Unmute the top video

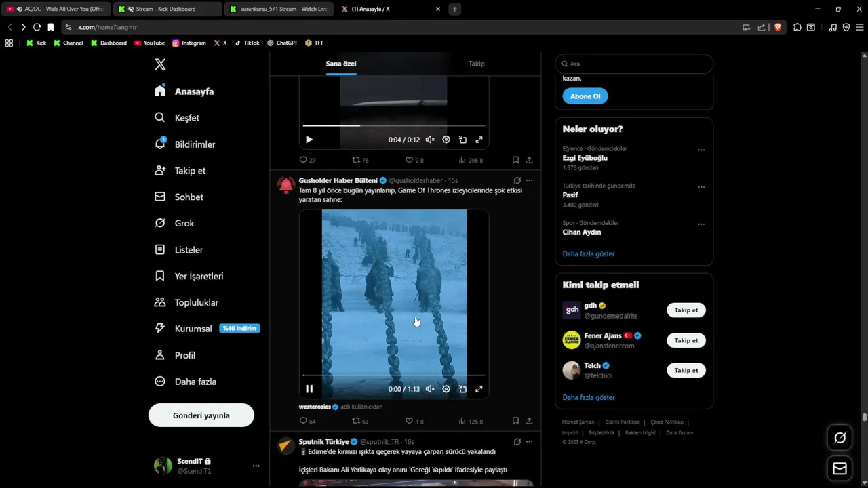(x=430, y=140)
